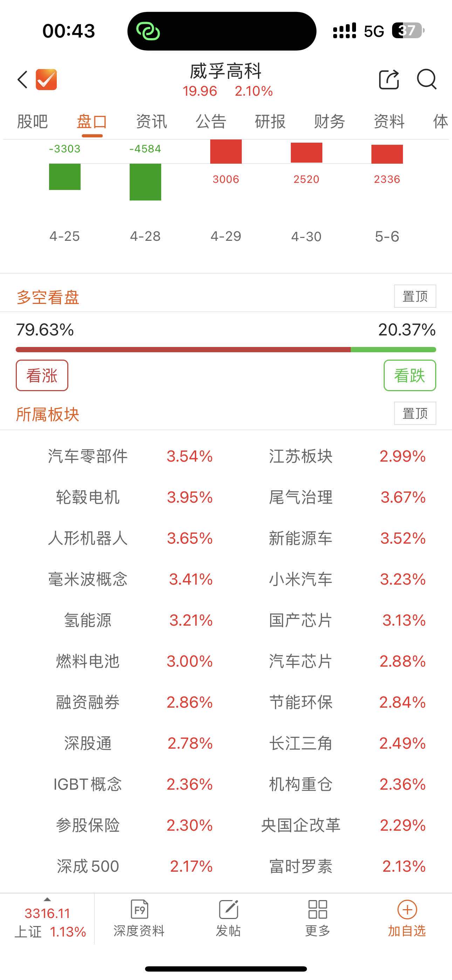
Task: Select the 4-28 green capital flow bar
Action: point(145,182)
